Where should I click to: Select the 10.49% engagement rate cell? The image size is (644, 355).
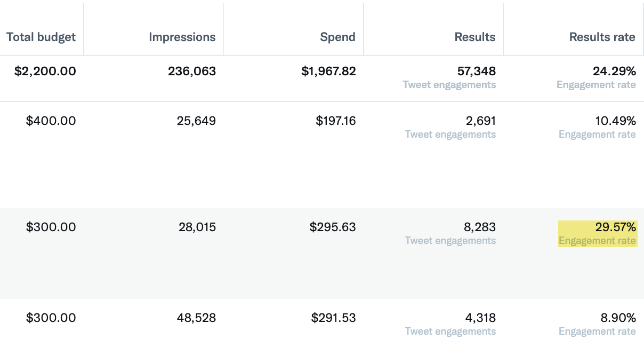[x=616, y=121]
